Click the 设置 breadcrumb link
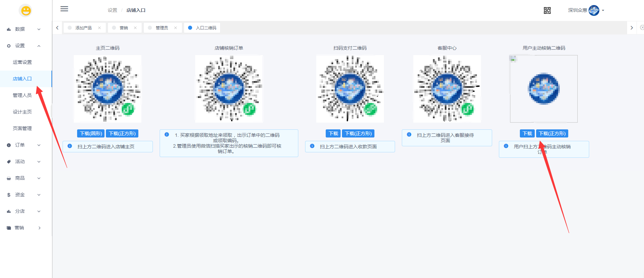Viewport: 644px width, 278px height. click(112, 10)
